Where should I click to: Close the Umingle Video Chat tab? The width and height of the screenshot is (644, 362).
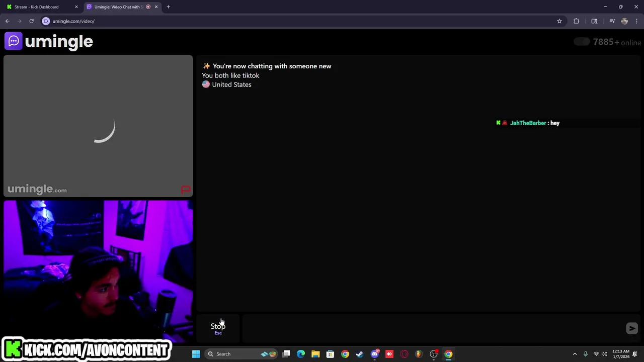[x=156, y=7]
